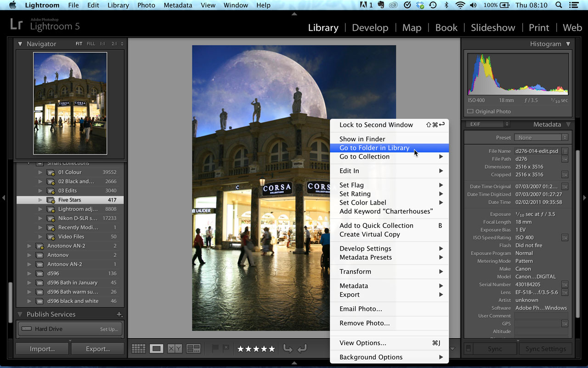Open the Wi-Fi menu bar icon
Viewport: 588px width, 368px height.
click(460, 5)
